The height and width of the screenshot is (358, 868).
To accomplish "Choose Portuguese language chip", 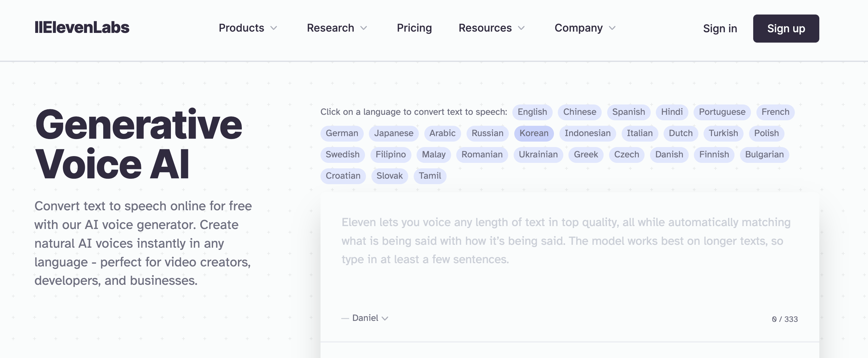I will coord(722,112).
